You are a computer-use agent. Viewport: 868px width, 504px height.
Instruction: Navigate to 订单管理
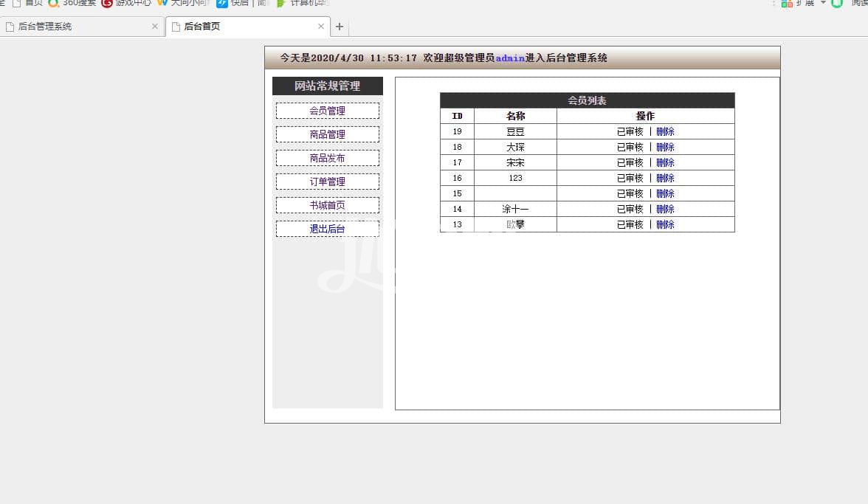327,182
